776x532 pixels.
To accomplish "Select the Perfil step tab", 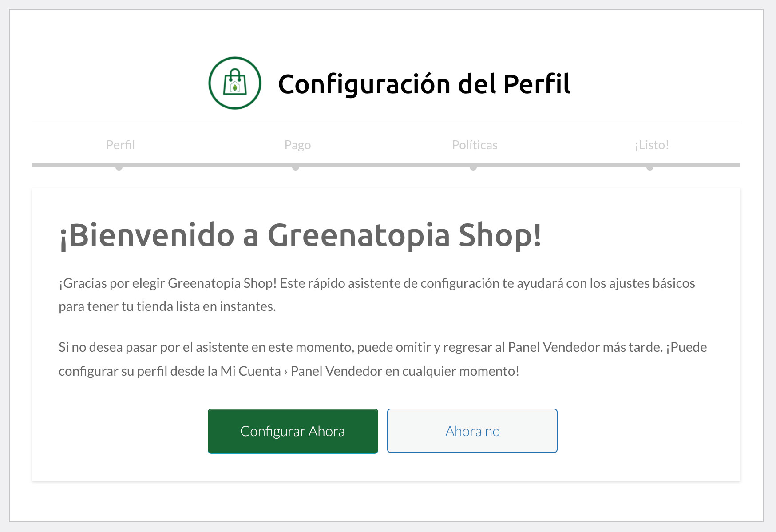I will (120, 145).
